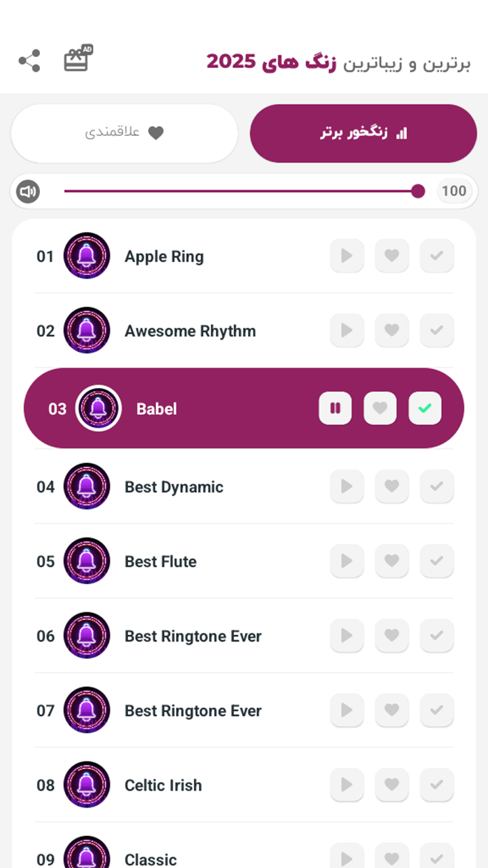Pause the playing Babel ringtone
488x868 pixels.
tap(335, 408)
